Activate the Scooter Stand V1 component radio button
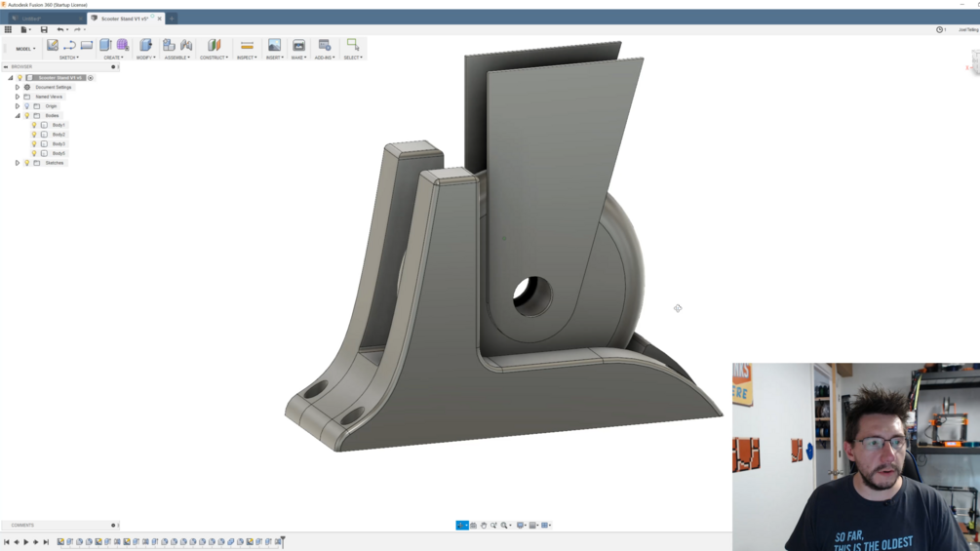The width and height of the screenshot is (980, 551). (91, 78)
